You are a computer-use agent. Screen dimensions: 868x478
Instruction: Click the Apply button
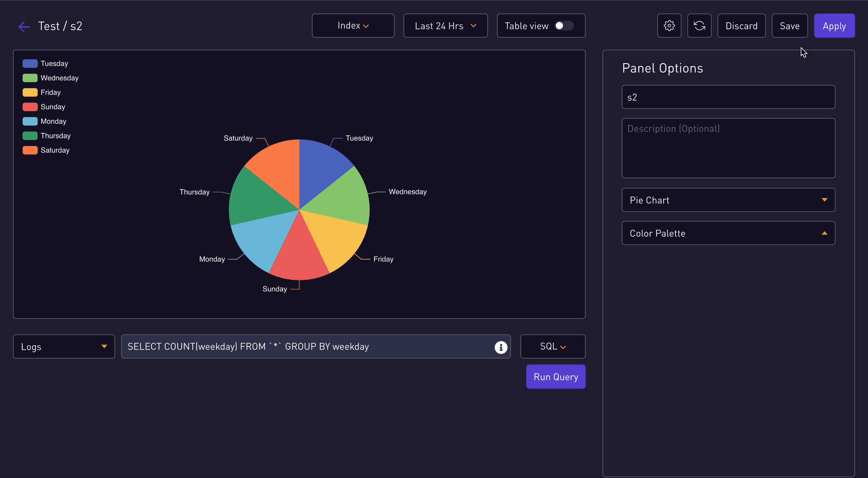click(834, 26)
